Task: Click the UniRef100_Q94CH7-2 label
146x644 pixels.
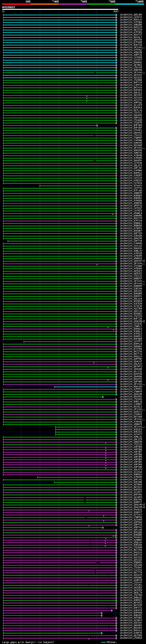Action: 132,261
